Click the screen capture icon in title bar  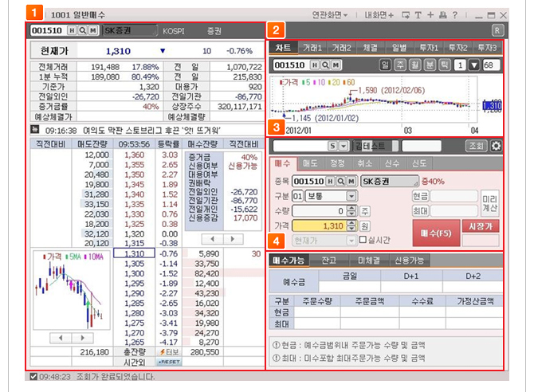click(x=405, y=15)
